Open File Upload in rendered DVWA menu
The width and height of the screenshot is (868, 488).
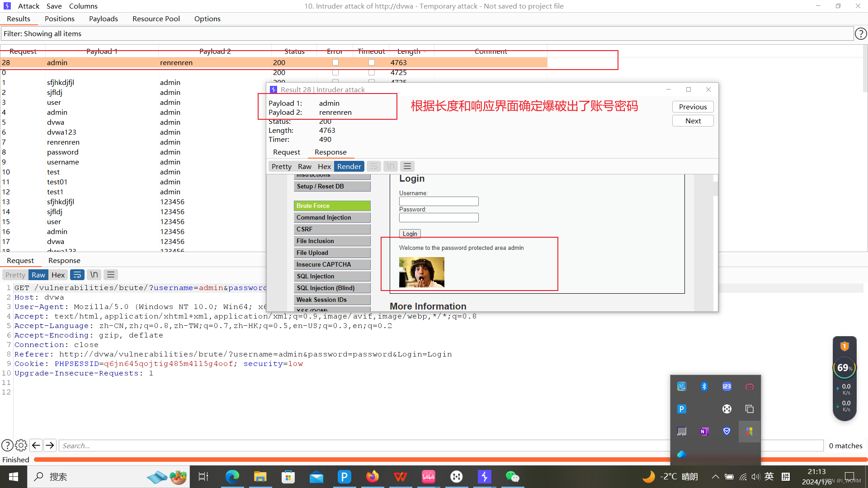point(332,253)
